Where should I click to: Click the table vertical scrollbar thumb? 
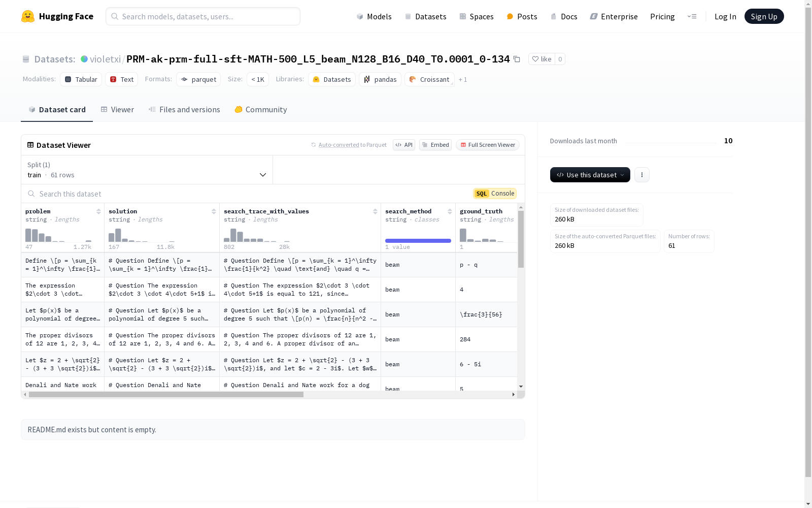click(521, 239)
